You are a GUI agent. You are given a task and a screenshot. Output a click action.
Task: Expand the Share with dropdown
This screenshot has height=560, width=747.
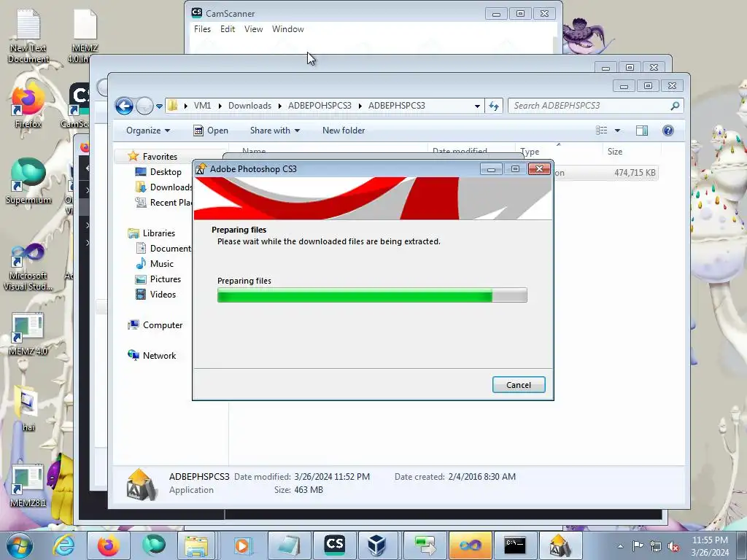[275, 131]
